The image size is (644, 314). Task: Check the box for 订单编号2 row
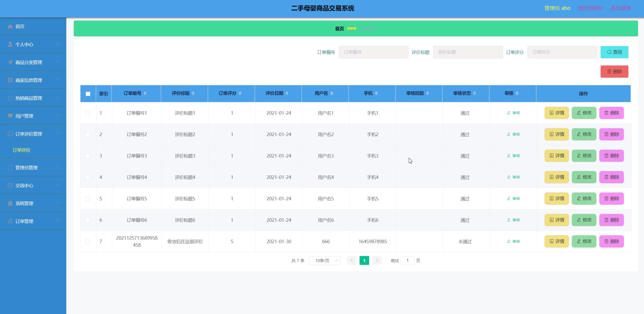(87, 135)
